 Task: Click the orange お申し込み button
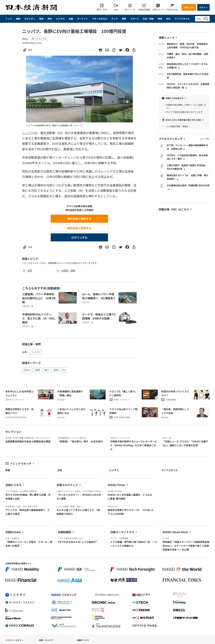189,7
